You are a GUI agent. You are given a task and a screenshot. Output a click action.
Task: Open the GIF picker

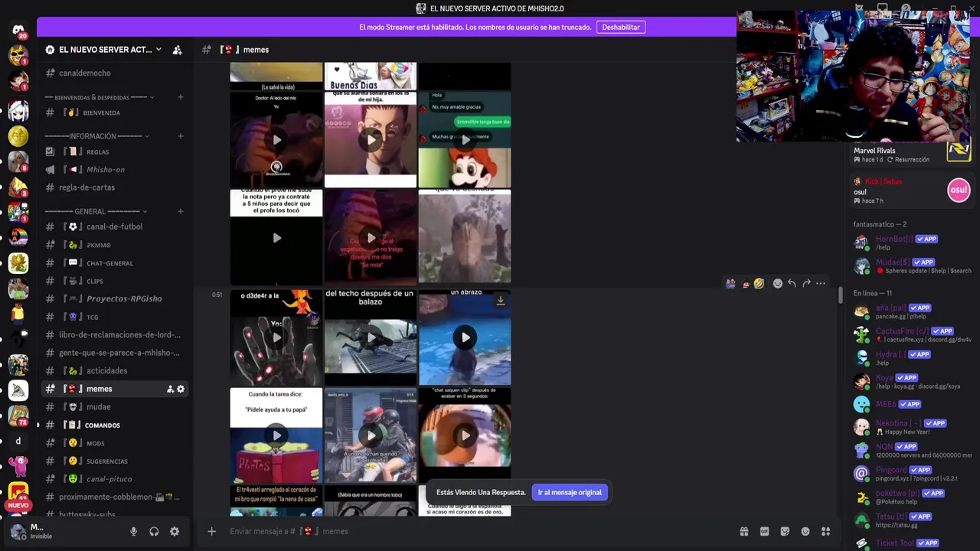(x=764, y=531)
